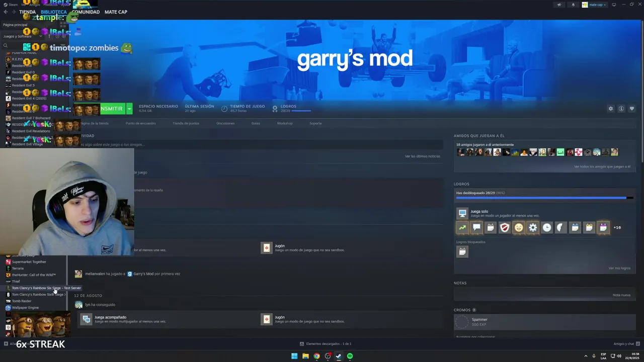The image size is (644, 362).
Task: Open the Juega solo monitor icon
Action: [462, 213]
